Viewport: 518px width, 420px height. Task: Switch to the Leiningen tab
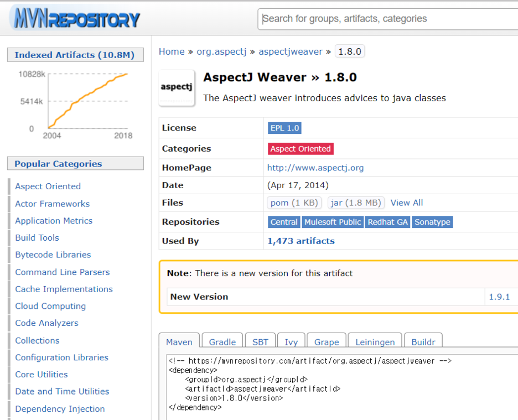[375, 341]
